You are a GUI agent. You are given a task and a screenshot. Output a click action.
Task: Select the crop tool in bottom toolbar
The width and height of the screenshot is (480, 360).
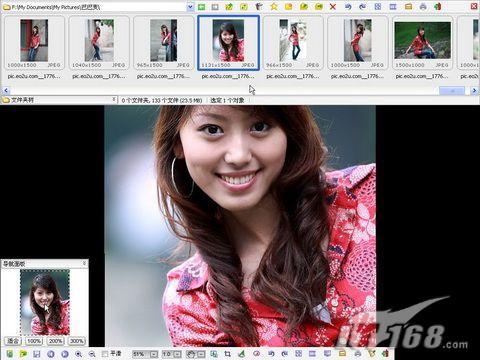click(227, 354)
